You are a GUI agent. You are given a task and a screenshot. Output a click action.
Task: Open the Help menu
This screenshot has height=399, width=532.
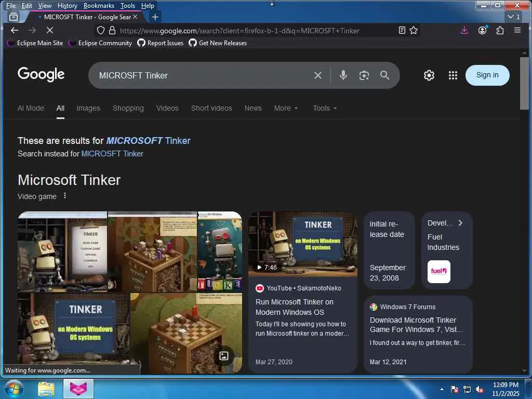pyautogui.click(x=148, y=5)
